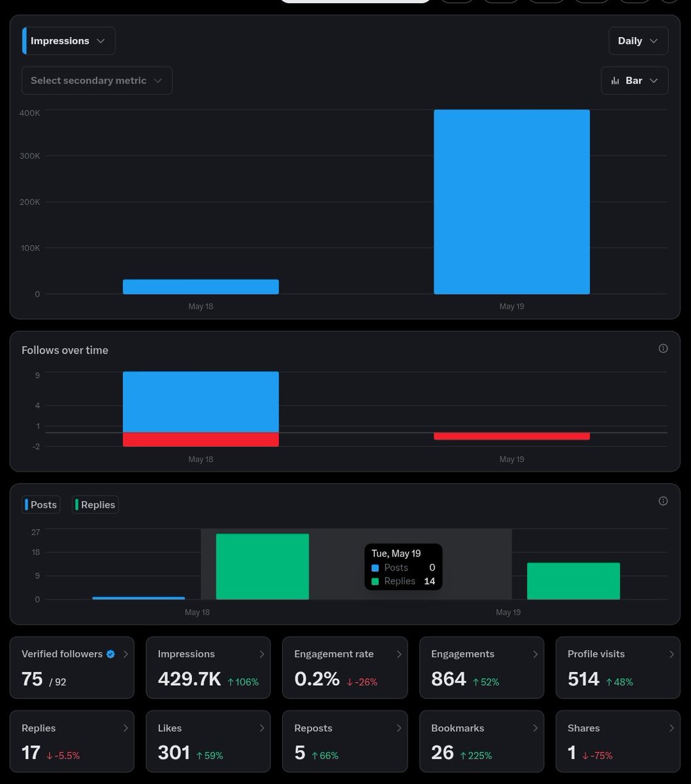Open the Reposts 5 card
The height and width of the screenshot is (784, 691).
click(x=345, y=742)
